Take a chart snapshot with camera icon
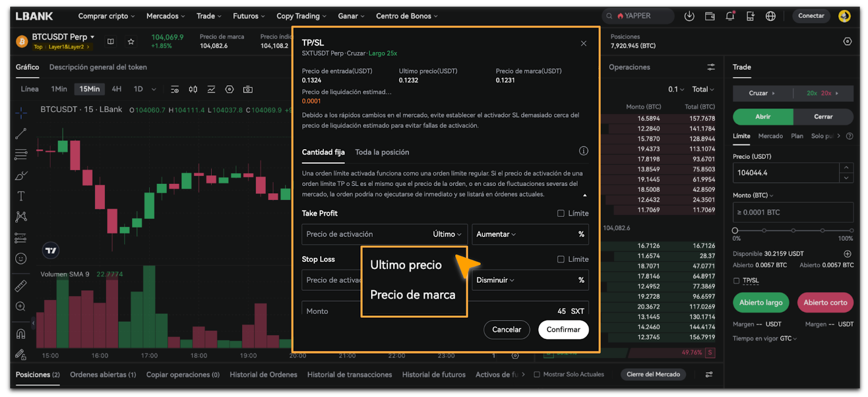This screenshot has width=868, height=397. (x=248, y=89)
